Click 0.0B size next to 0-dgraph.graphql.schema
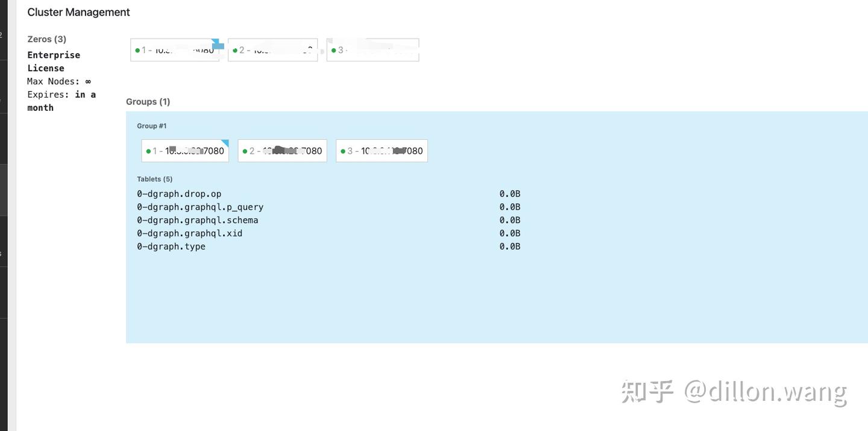 pos(509,219)
